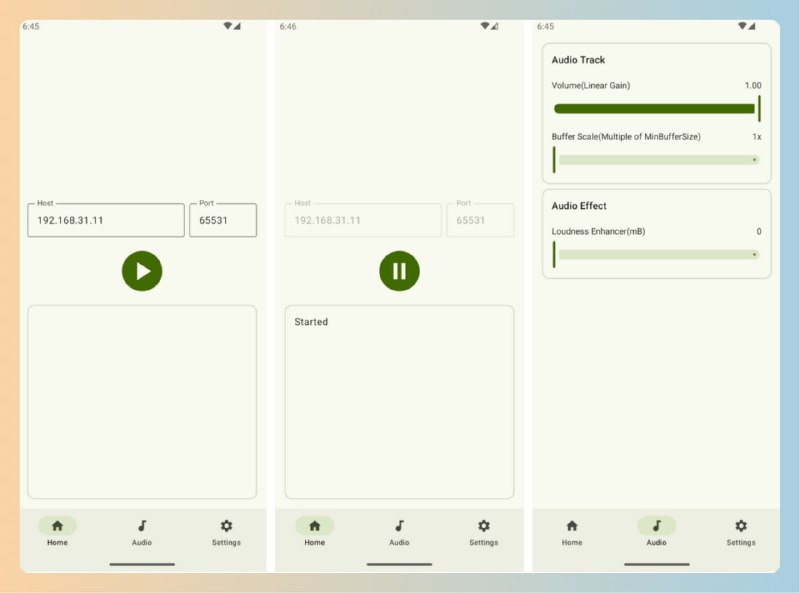Tap Audio note icon below the empty log
Image resolution: width=800 pixels, height=593 pixels.
point(142,526)
